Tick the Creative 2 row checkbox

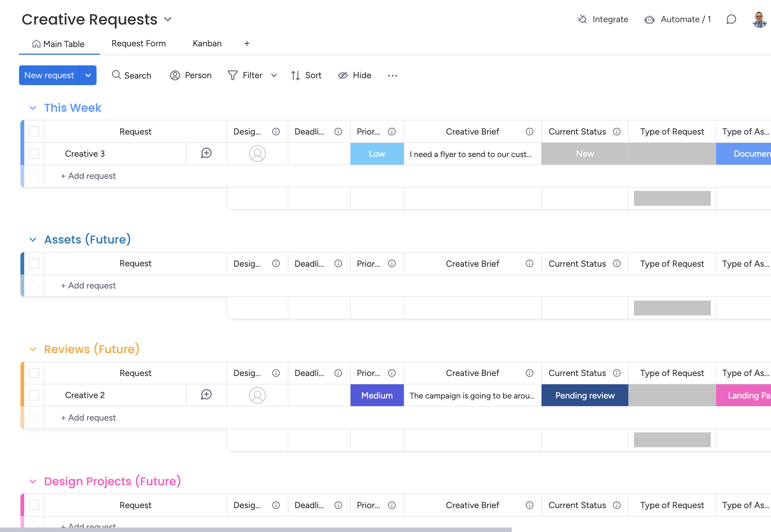click(34, 395)
